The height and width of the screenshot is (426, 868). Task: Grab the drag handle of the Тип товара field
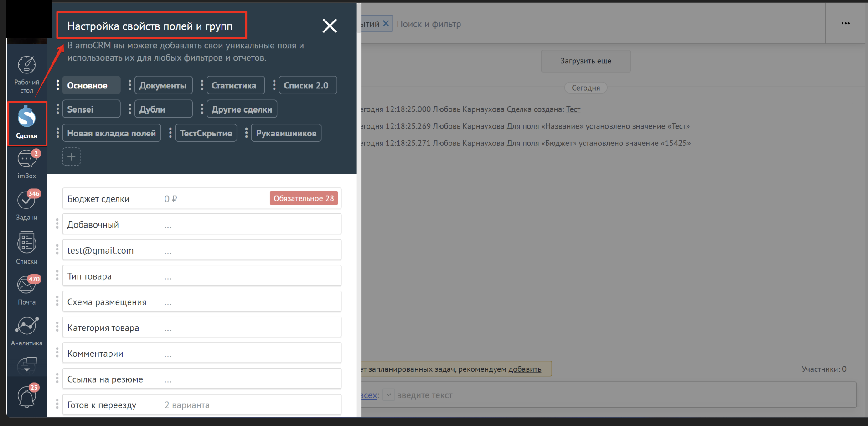point(57,275)
